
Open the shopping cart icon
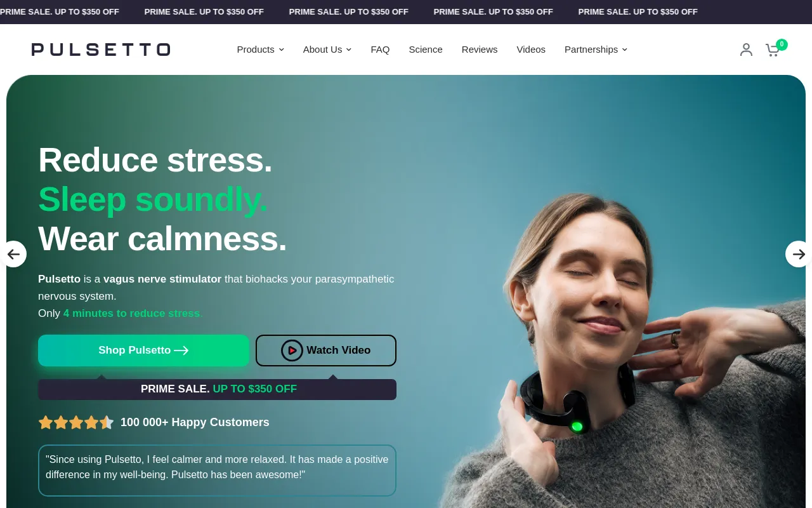point(772,50)
